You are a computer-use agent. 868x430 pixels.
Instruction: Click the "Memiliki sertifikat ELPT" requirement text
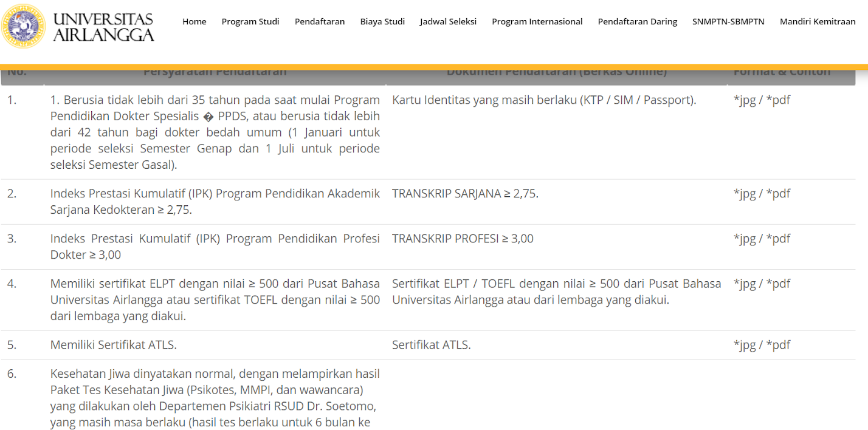(215, 300)
